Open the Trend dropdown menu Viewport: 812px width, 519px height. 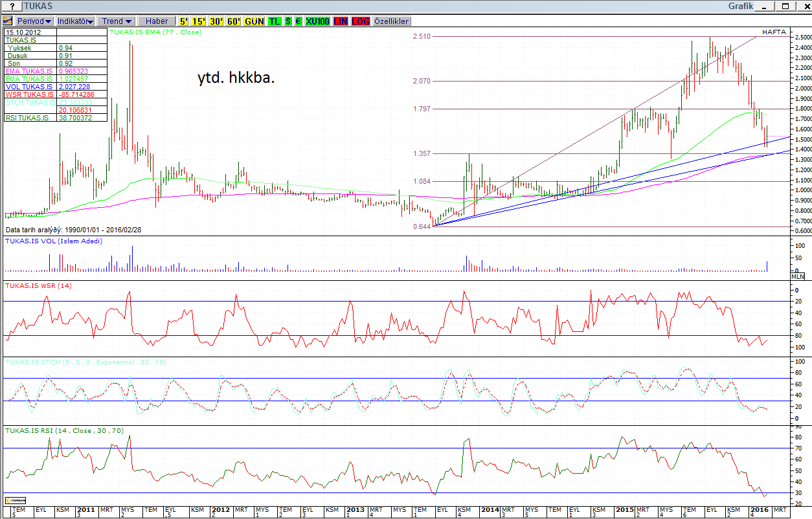(116, 21)
